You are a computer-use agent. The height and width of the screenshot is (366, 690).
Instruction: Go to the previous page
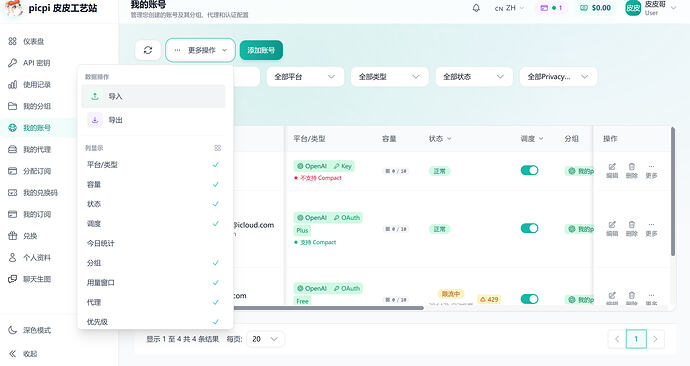[617, 339]
